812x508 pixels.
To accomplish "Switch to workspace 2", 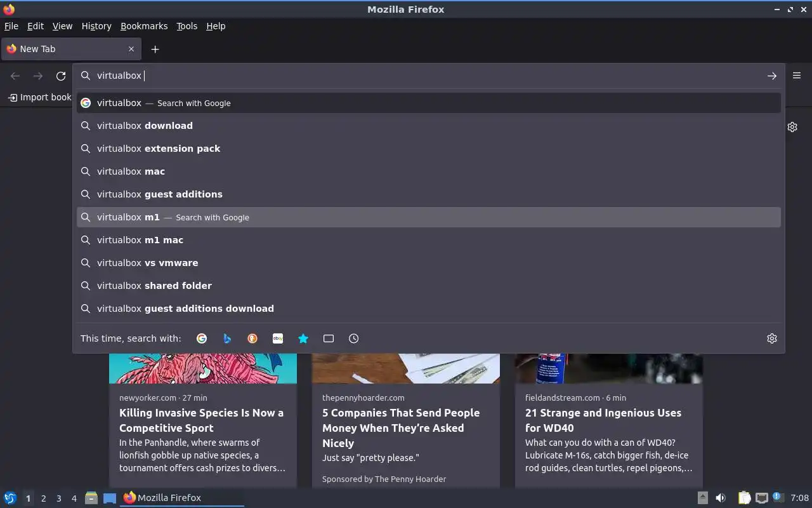I will coord(43,498).
